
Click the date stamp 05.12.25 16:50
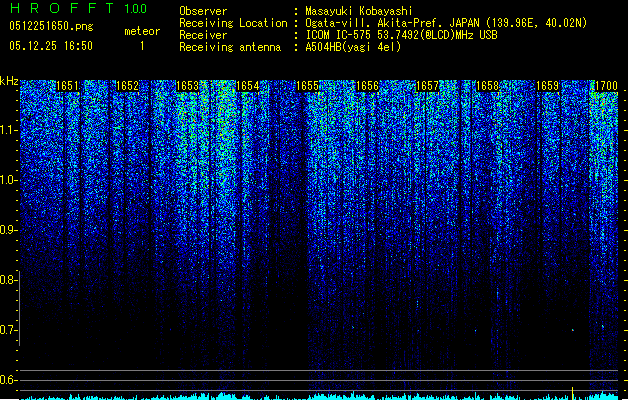(51, 46)
